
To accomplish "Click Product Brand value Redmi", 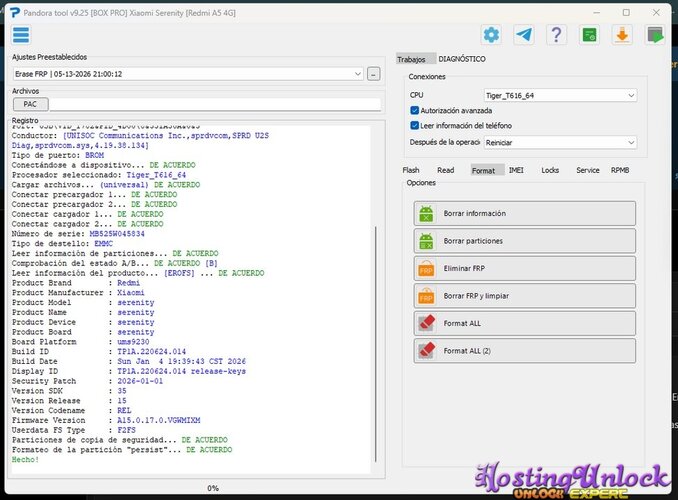I will pyautogui.click(x=128, y=282).
